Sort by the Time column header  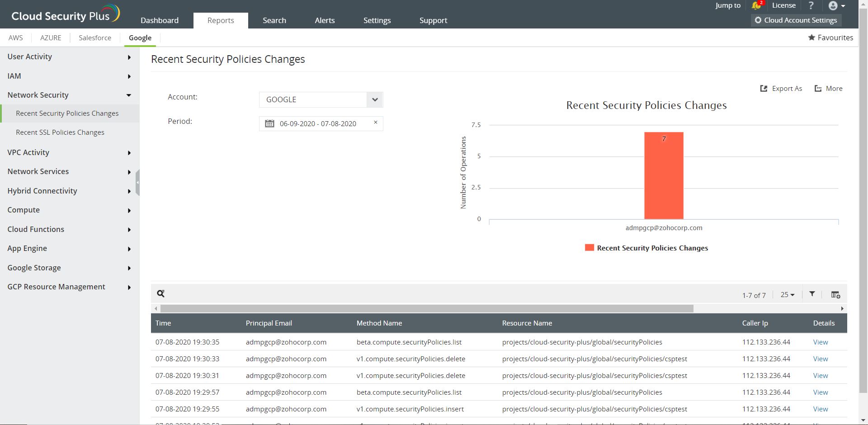coord(163,323)
